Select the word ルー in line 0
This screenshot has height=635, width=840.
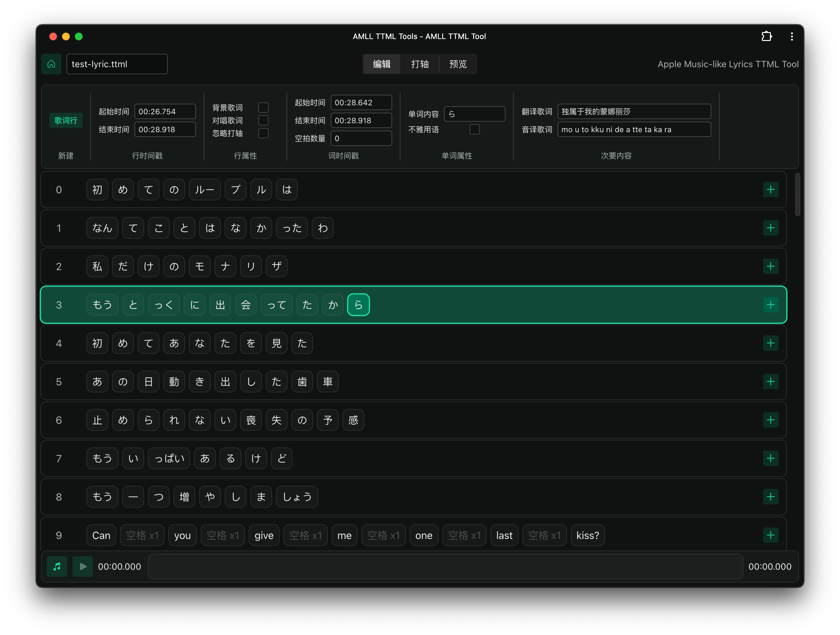[205, 189]
